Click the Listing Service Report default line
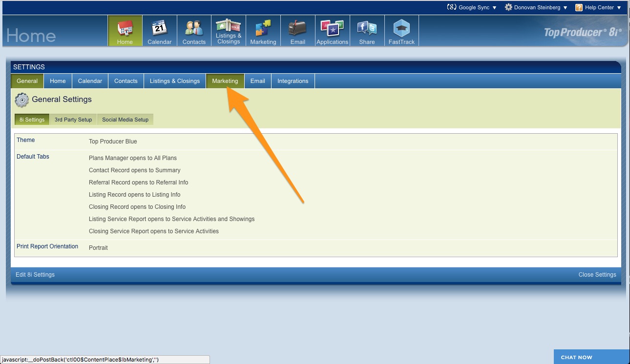 172,219
